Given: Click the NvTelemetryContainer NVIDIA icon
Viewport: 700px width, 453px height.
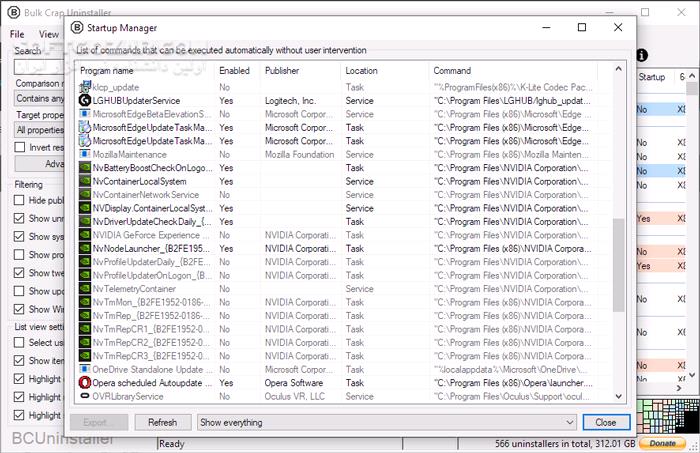Looking at the screenshot, I should pyautogui.click(x=85, y=289).
